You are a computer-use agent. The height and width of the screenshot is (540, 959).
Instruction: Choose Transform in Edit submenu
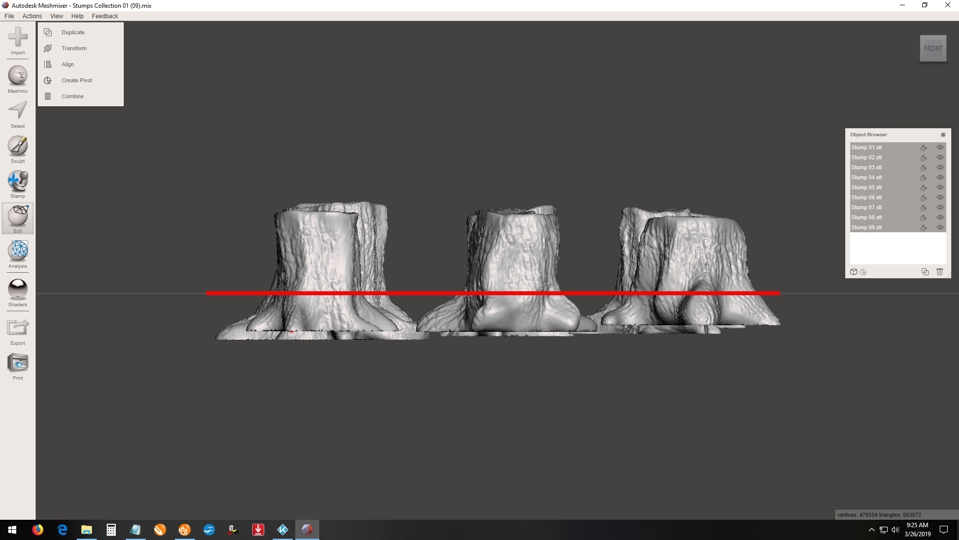73,48
